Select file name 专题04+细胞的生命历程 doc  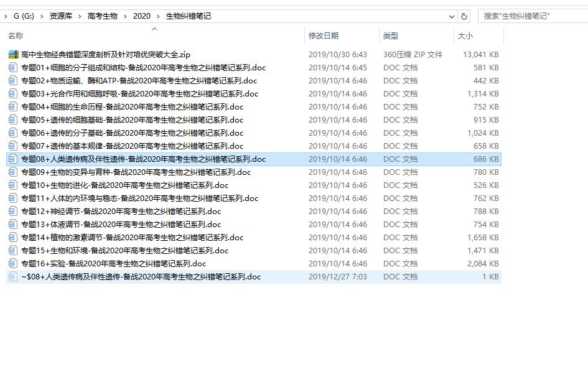pos(132,107)
